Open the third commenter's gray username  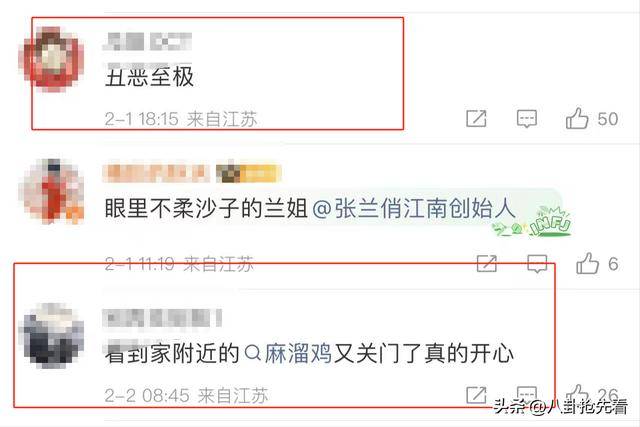pyautogui.click(x=162, y=318)
